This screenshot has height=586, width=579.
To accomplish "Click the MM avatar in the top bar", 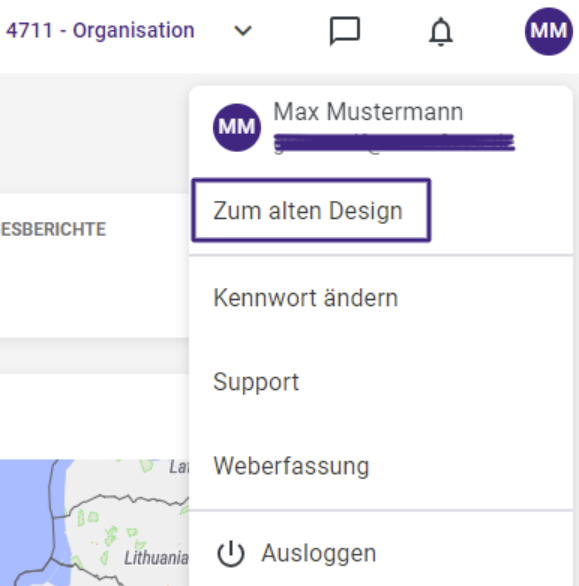I will pos(548,31).
